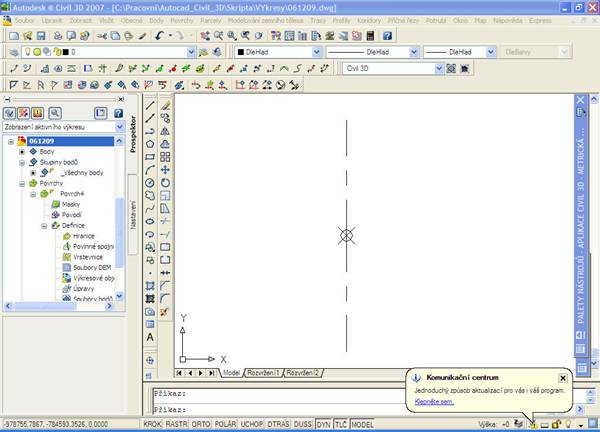Click the Open drawing icon in the standard toolbar
Image resolution: width=600 pixels, height=432 pixels.
click(27, 36)
